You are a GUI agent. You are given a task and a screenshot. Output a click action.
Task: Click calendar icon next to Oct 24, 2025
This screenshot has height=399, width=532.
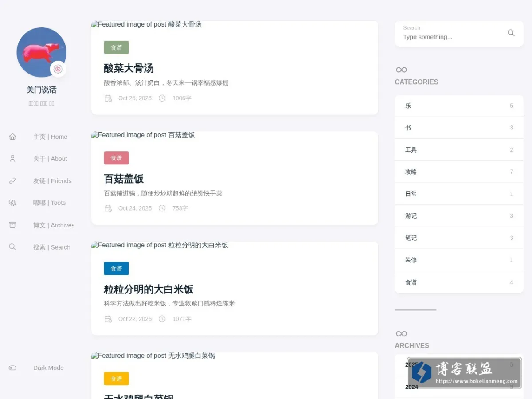point(108,208)
